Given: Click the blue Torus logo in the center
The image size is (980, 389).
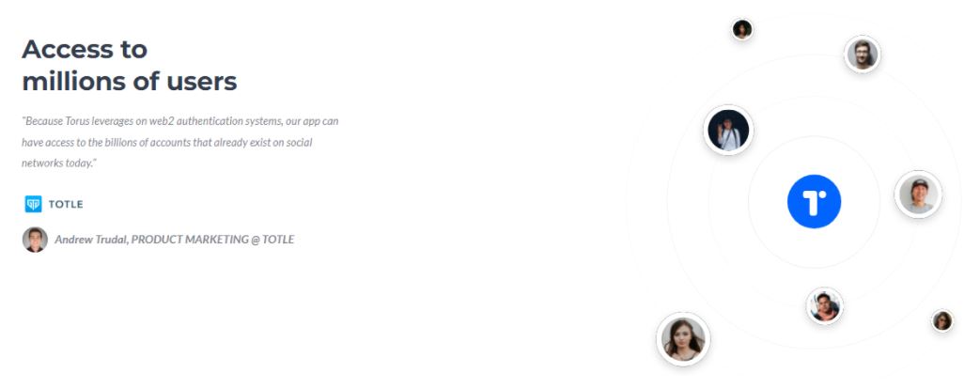Looking at the screenshot, I should [814, 201].
